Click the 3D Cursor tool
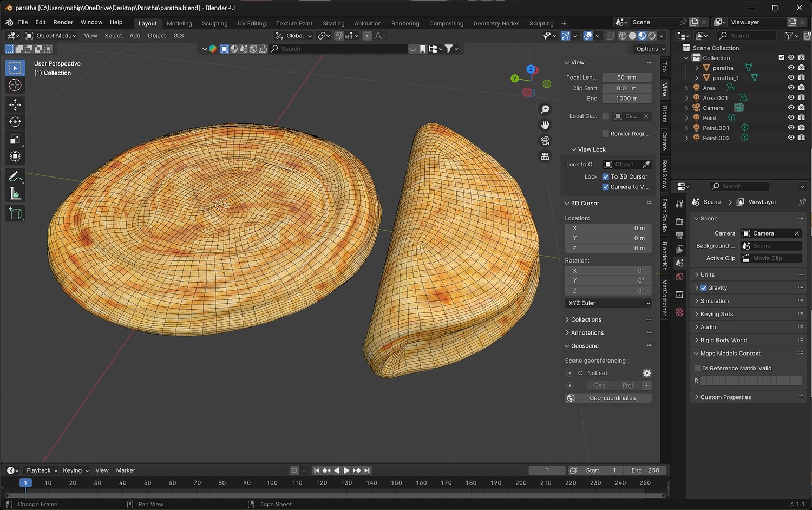Image resolution: width=812 pixels, height=510 pixels. pyautogui.click(x=15, y=85)
